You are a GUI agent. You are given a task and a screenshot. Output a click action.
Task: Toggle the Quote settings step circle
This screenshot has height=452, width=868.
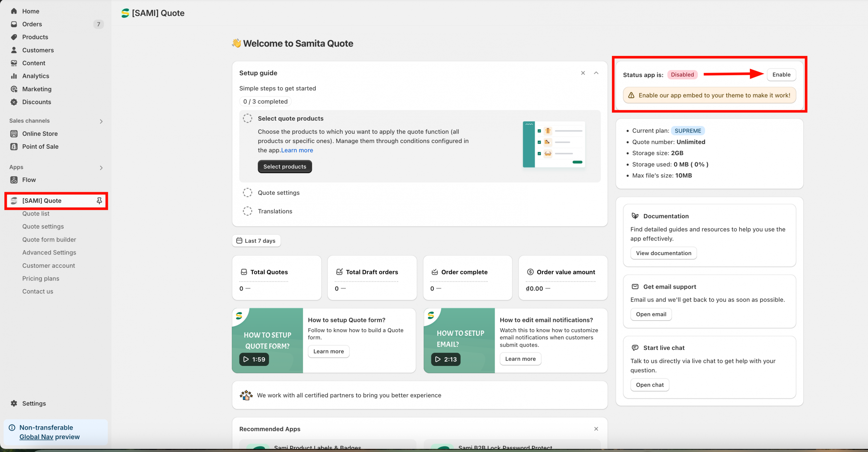(x=248, y=192)
